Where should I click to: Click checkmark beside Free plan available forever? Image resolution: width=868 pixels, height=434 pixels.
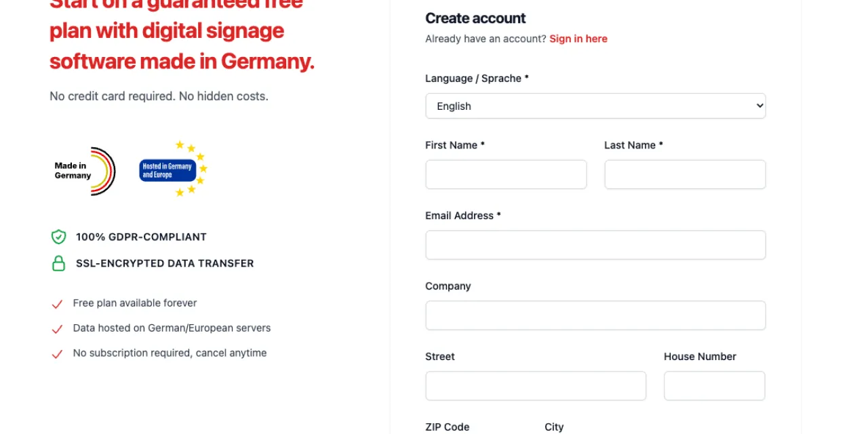pos(57,304)
